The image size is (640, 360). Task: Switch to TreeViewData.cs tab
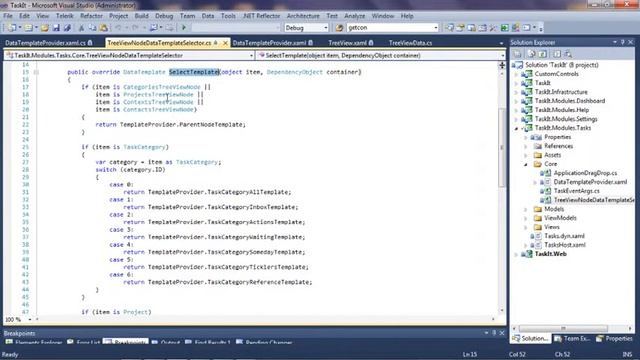(x=410, y=43)
